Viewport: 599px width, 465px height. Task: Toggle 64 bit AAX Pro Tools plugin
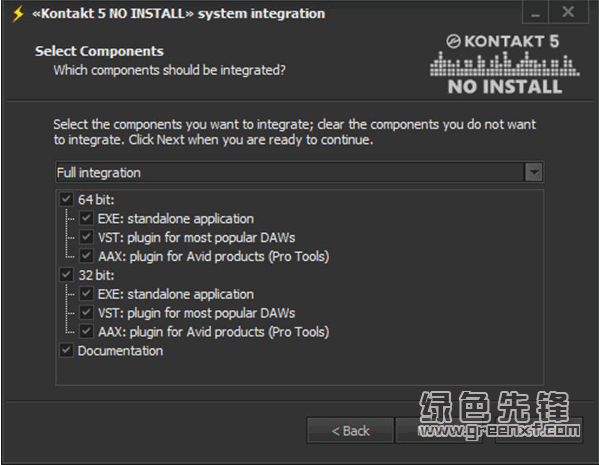pyautogui.click(x=86, y=256)
